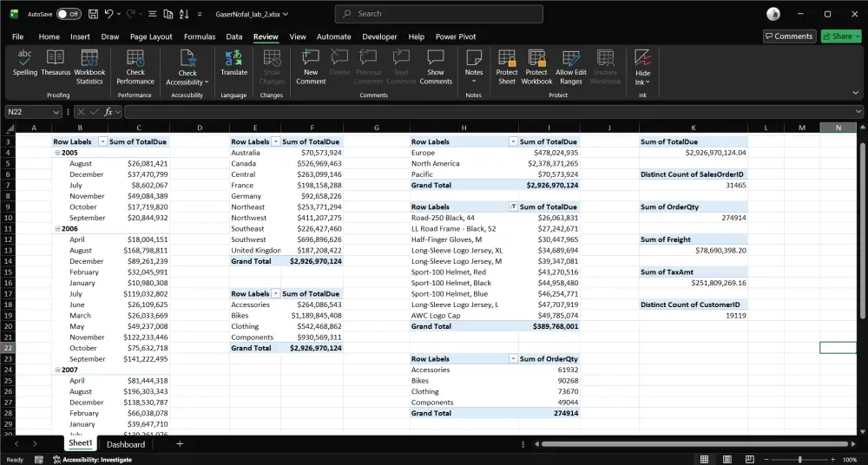Viewport: 868px width, 465px height.
Task: Select the Dashboard sheet tab
Action: click(x=126, y=444)
